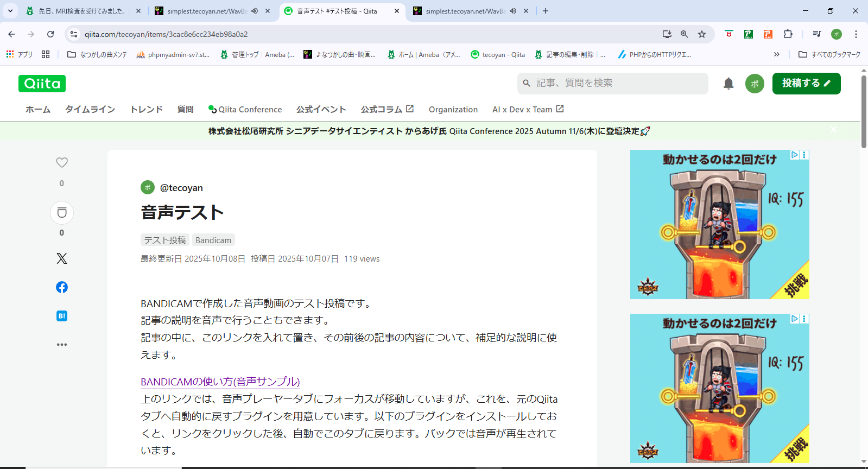
Task: Open the Bandicam tag
Action: [213, 240]
